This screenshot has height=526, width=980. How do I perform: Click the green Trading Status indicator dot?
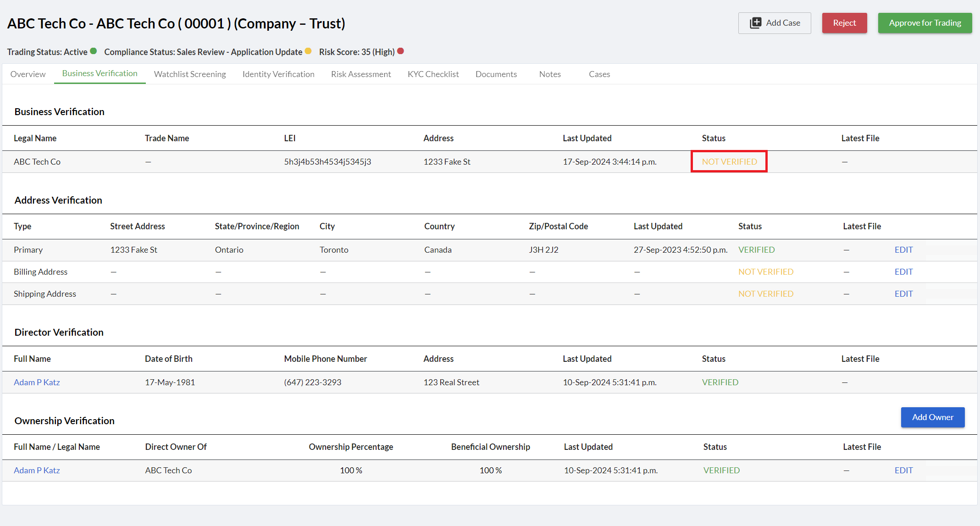pos(94,51)
